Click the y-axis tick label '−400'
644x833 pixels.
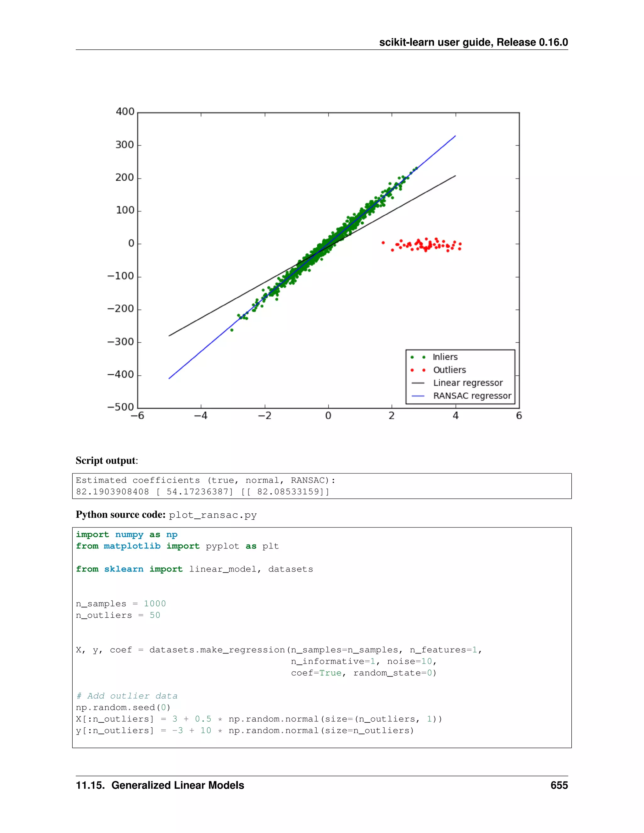pos(120,375)
